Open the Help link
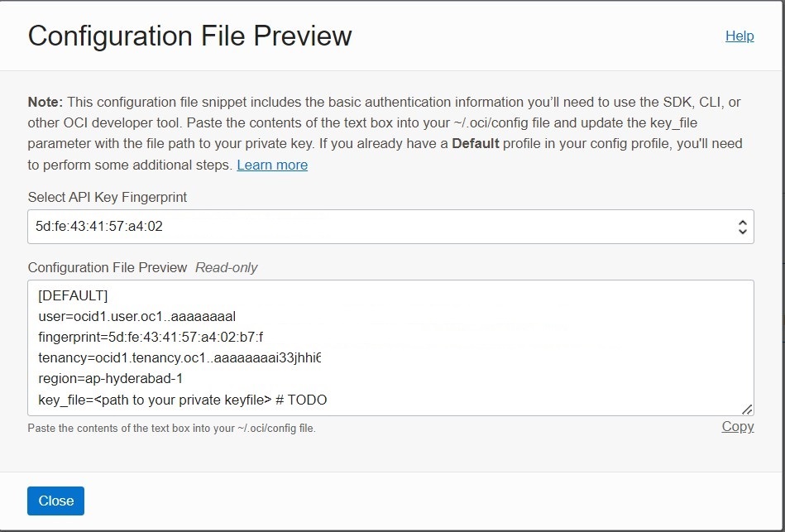 [x=740, y=36]
